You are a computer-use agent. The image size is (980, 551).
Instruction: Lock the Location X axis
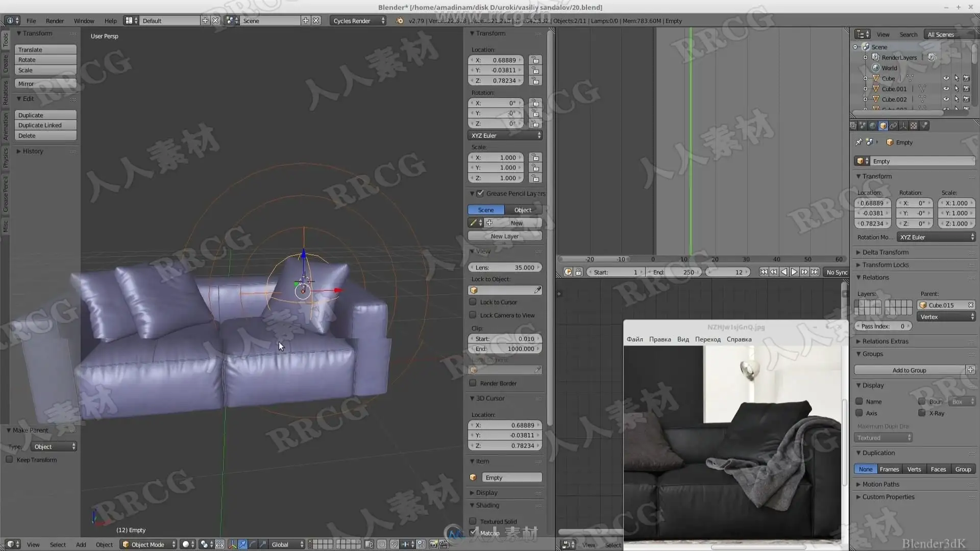pos(535,60)
